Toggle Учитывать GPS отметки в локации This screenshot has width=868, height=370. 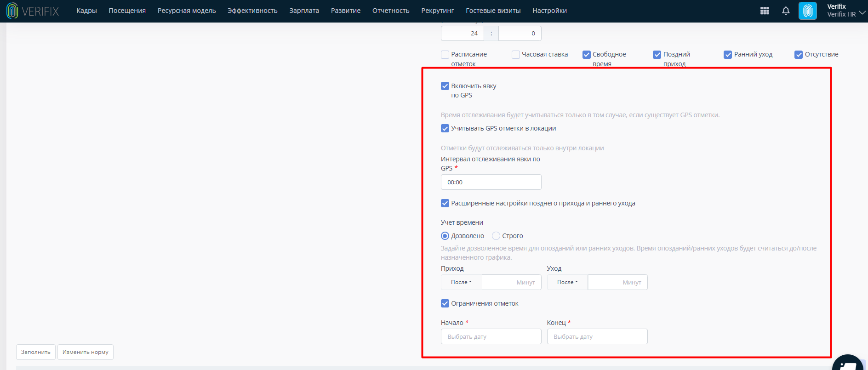click(445, 128)
